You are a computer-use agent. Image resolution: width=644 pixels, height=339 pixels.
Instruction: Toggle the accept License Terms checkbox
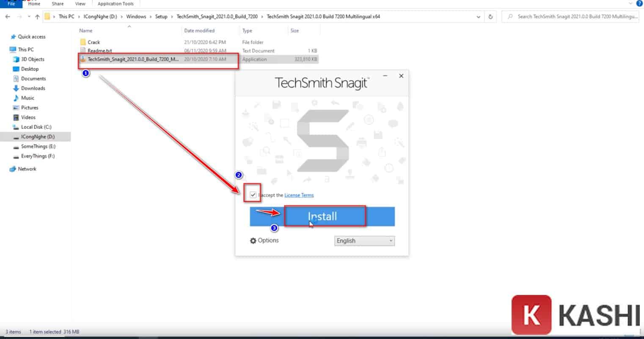coord(253,195)
